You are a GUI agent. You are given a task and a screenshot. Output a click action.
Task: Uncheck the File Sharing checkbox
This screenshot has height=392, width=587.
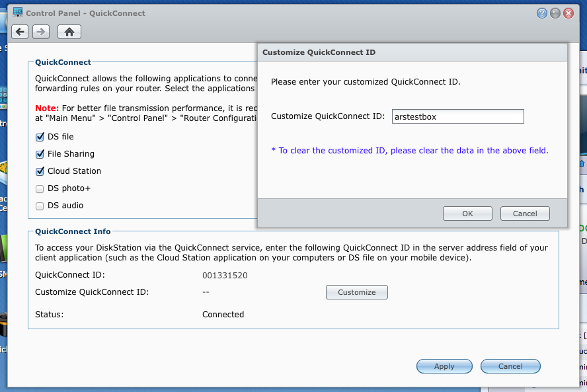coord(40,154)
